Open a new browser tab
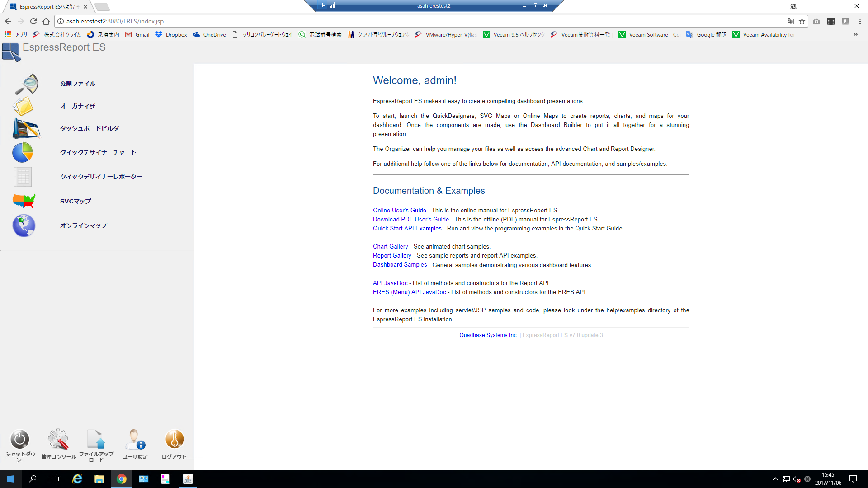868x488 pixels. click(102, 7)
